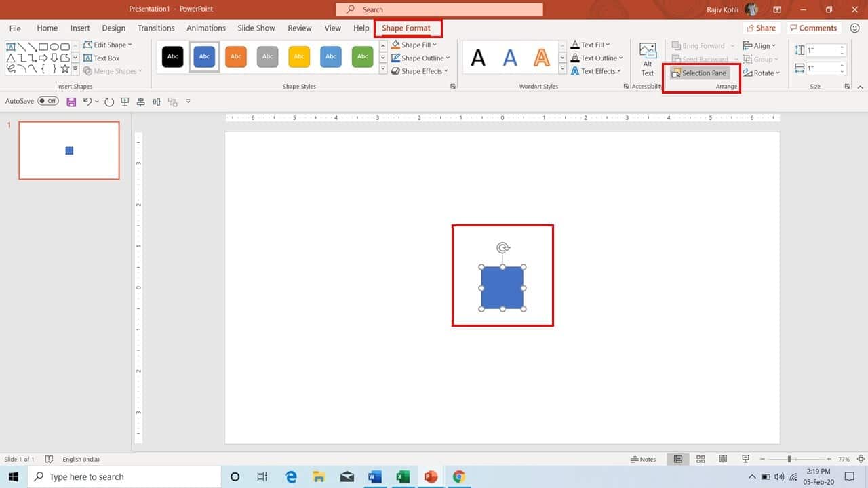Switch to Slide Sorter view icon
868x488 pixels.
coord(701,459)
